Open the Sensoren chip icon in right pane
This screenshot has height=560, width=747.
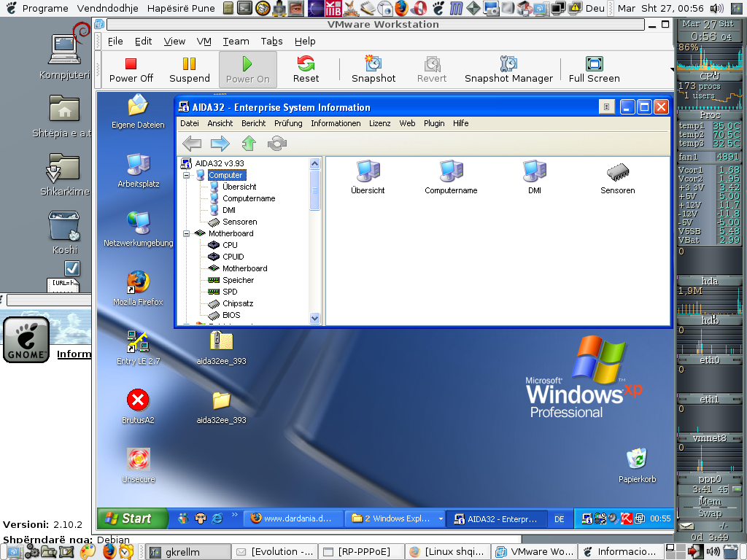tap(617, 177)
